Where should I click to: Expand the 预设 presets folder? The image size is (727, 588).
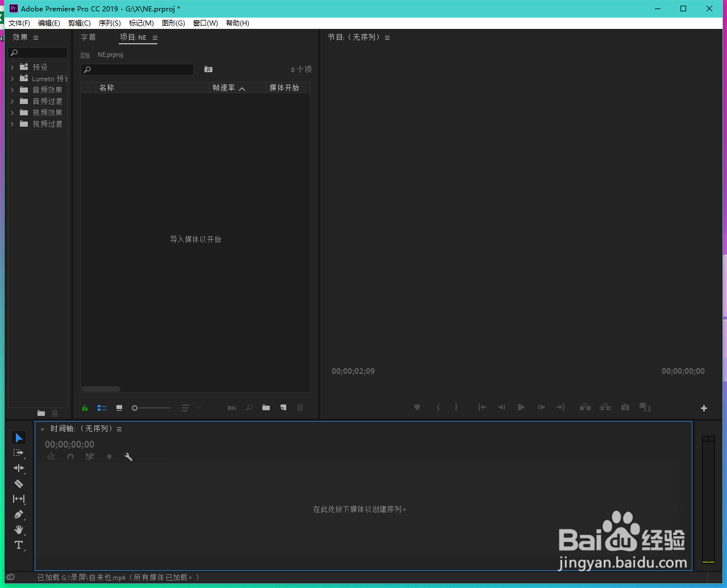[x=12, y=67]
